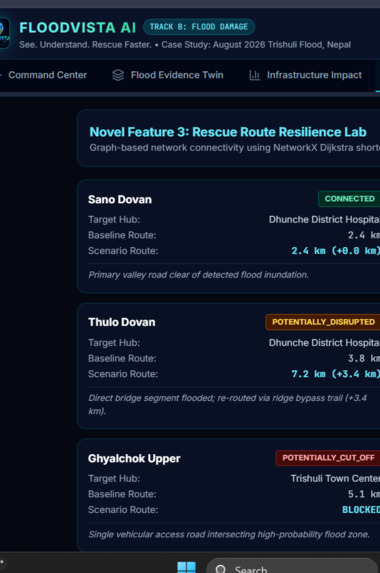Click the BLOCKED scenario route value
The image size is (380, 573).
pos(361,510)
